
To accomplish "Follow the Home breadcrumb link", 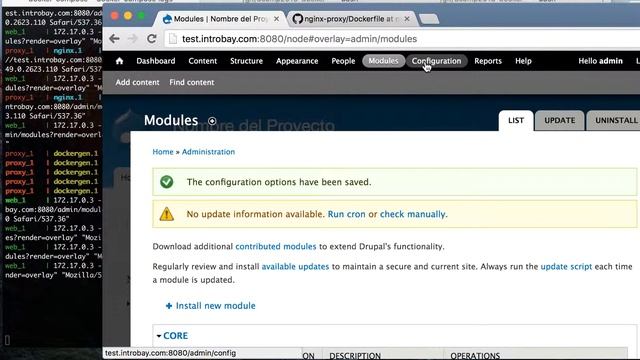I will click(x=163, y=152).
